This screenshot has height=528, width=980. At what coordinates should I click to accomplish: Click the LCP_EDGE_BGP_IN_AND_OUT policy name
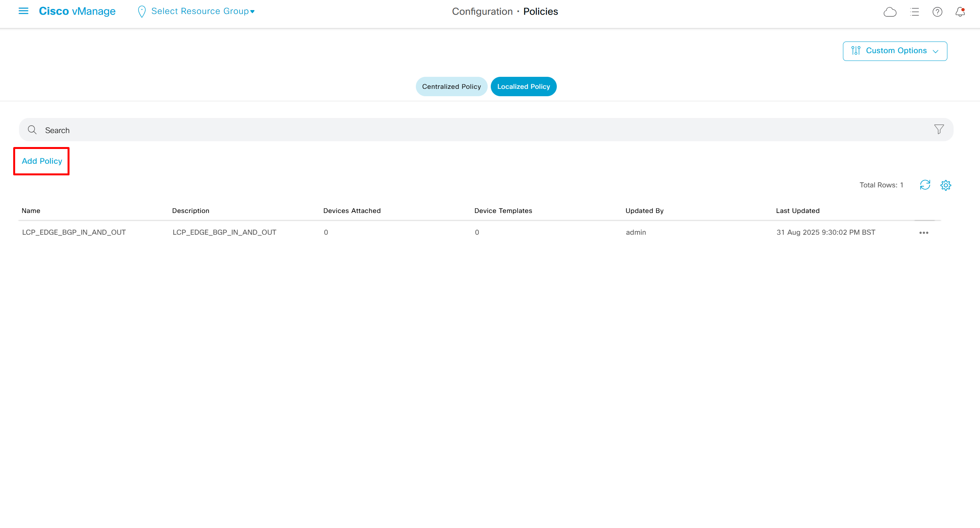[x=74, y=232]
